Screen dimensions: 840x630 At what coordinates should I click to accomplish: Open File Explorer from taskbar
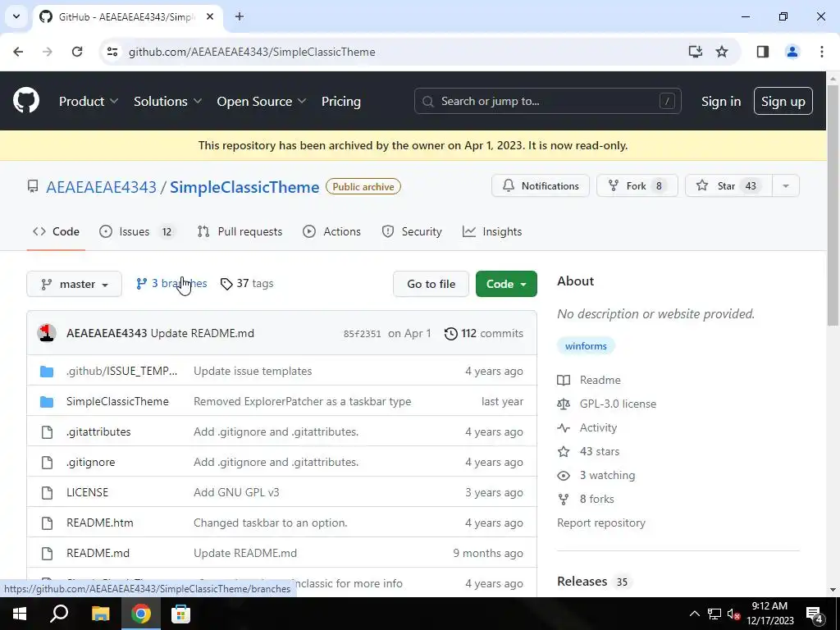coord(100,614)
